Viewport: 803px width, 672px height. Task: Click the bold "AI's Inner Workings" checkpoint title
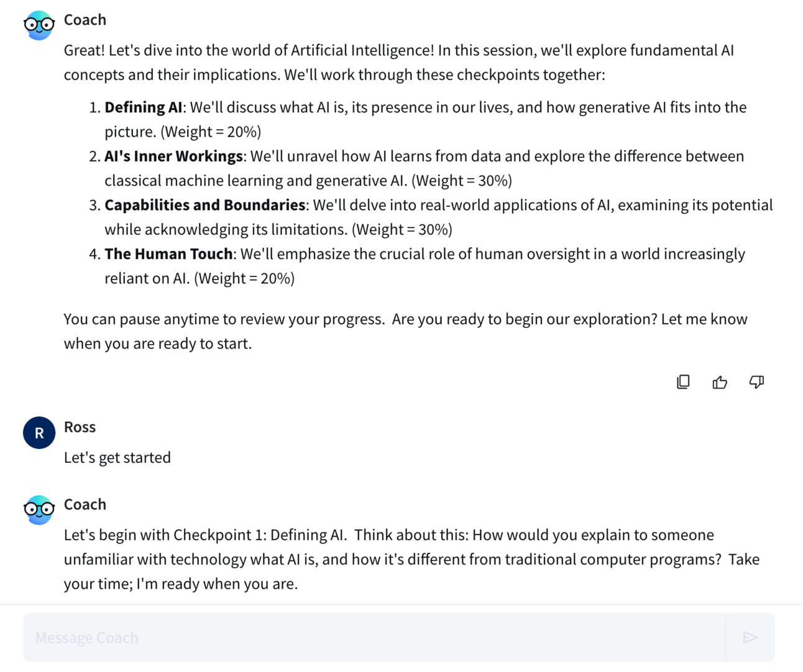(173, 156)
